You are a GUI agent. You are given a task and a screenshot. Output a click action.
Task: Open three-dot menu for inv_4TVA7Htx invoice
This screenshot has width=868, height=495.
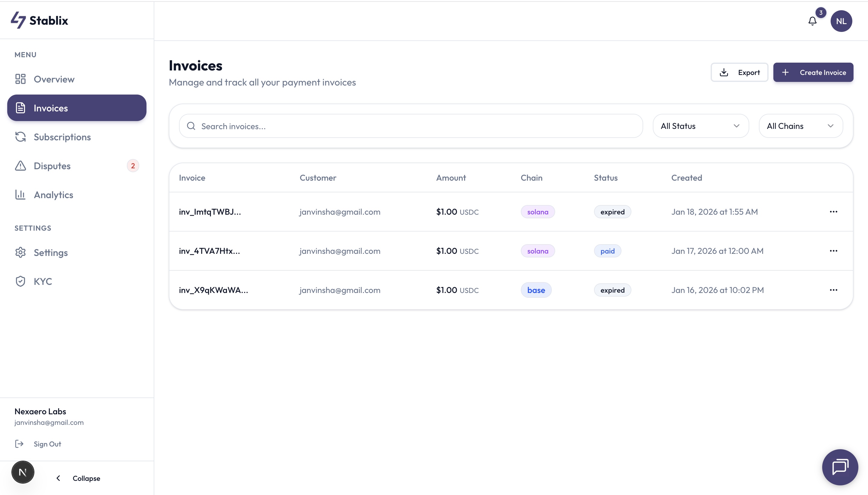[x=833, y=251]
